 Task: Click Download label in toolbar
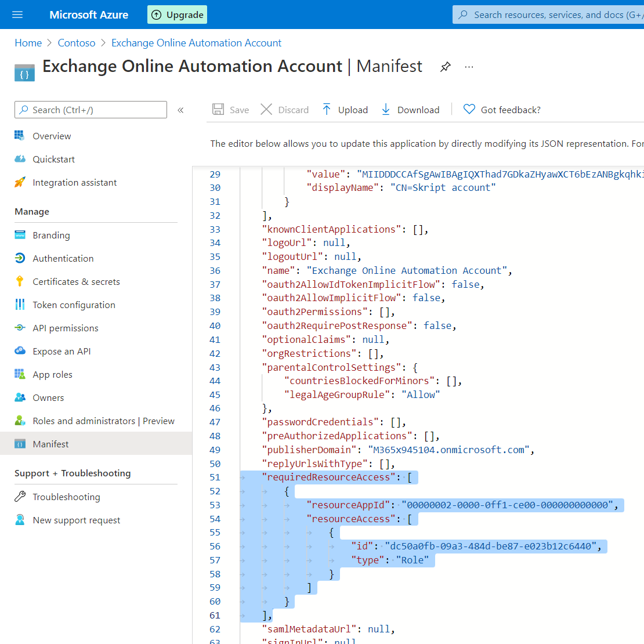(418, 110)
